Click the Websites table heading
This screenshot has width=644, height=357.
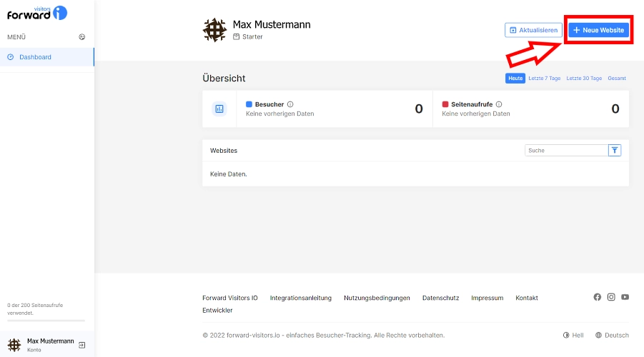click(x=224, y=151)
